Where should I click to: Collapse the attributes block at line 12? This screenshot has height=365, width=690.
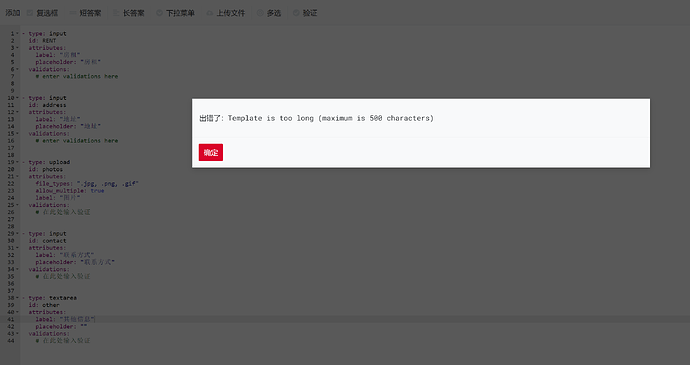pos(18,112)
